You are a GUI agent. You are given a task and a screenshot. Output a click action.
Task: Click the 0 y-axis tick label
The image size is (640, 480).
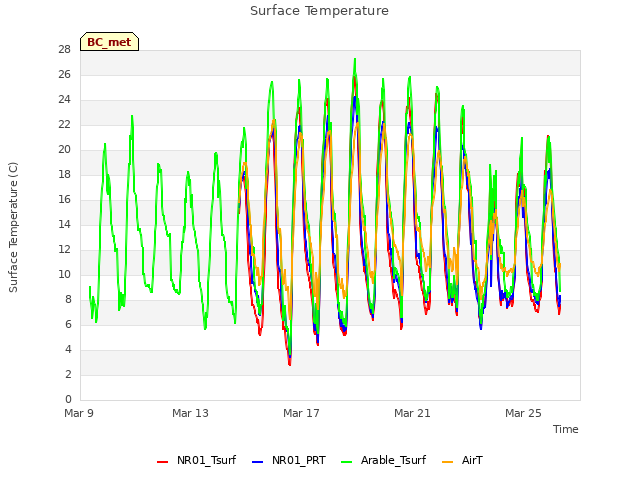pyautogui.click(x=68, y=399)
